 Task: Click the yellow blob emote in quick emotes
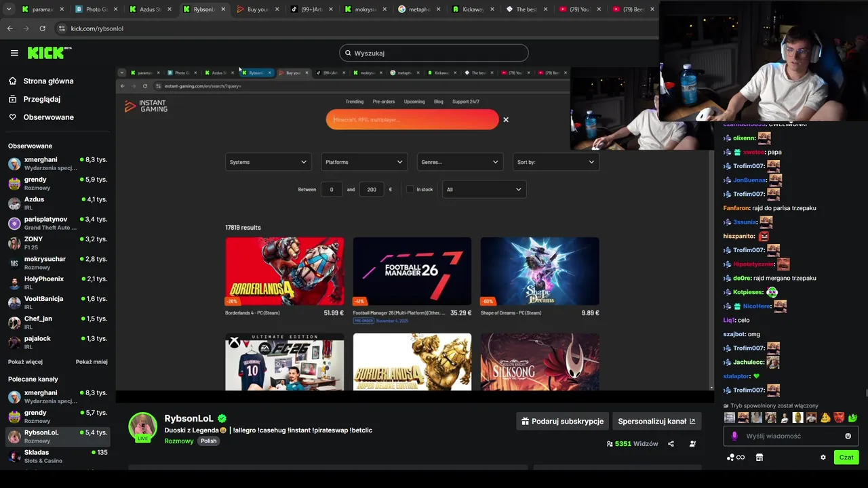point(825,418)
